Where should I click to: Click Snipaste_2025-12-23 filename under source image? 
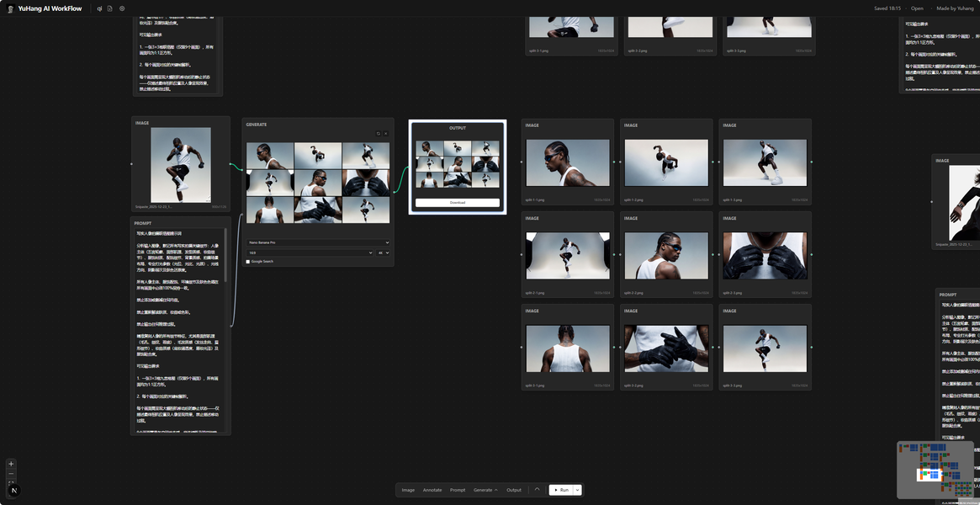(x=154, y=206)
